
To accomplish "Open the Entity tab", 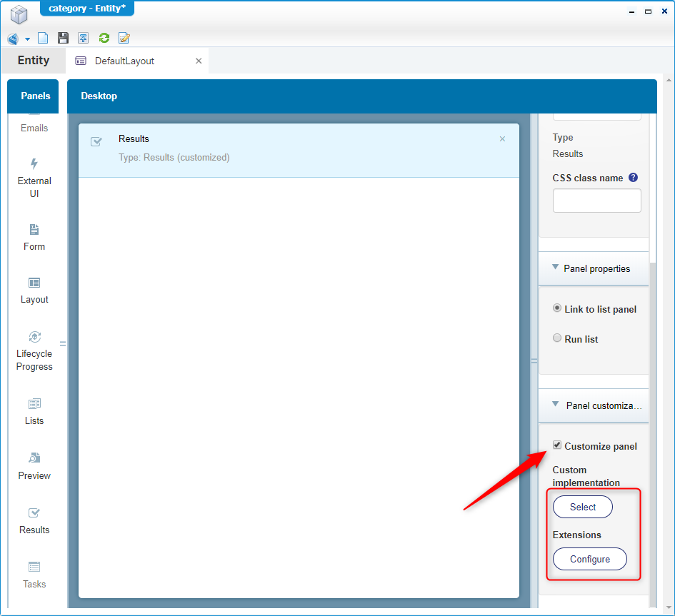I will point(34,61).
